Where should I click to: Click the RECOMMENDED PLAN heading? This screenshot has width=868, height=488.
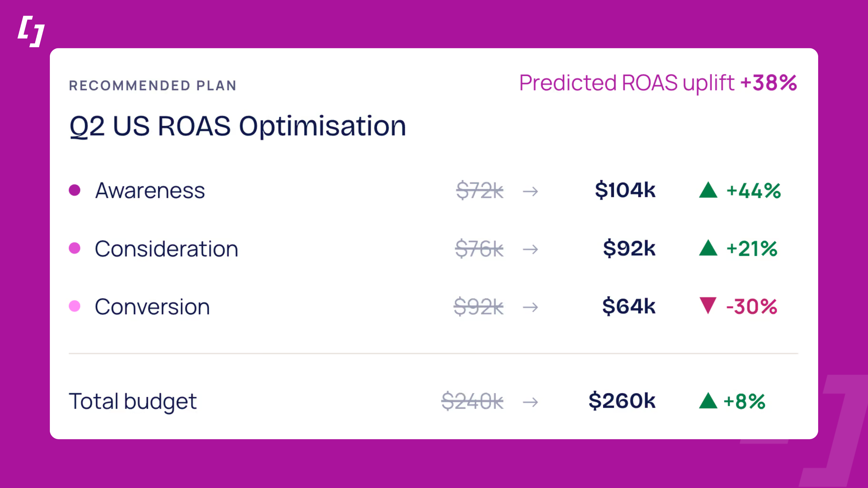coord(153,85)
